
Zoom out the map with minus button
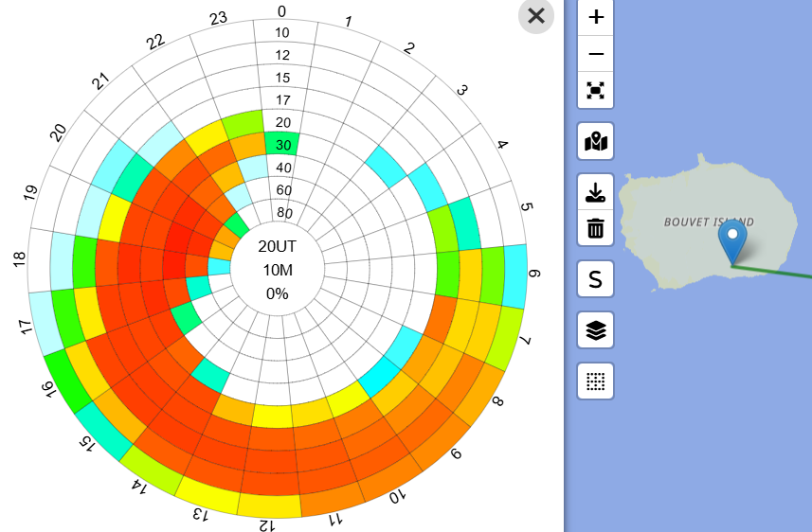(596, 54)
